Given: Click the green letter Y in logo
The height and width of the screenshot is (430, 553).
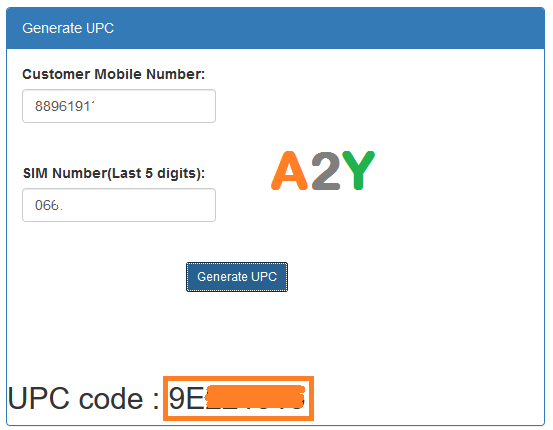Looking at the screenshot, I should coord(358,170).
